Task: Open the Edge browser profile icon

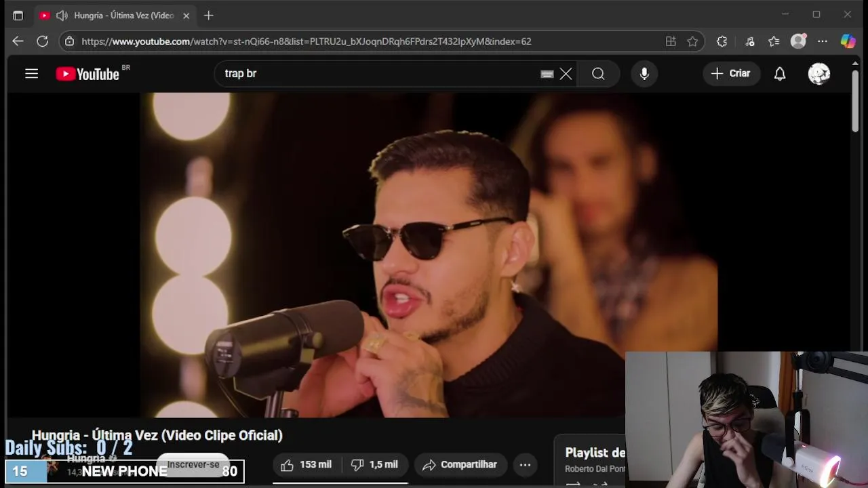Action: coord(799,41)
